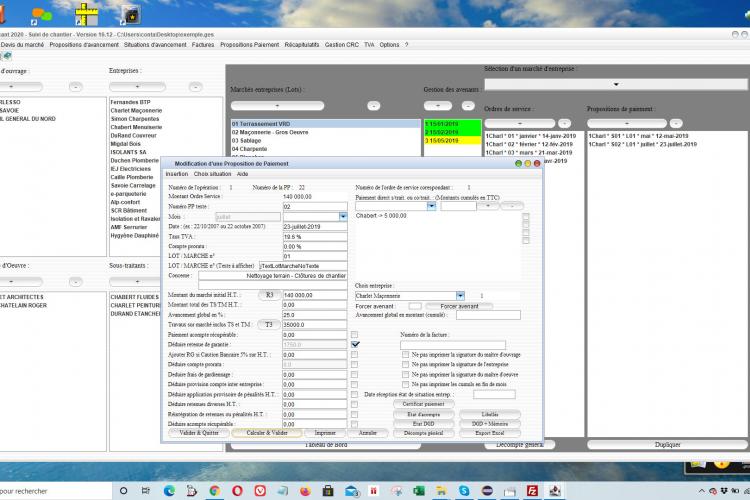Enable Ne pas imprimer les cumuls checkbox
The width and height of the screenshot is (750, 500).
click(406, 384)
